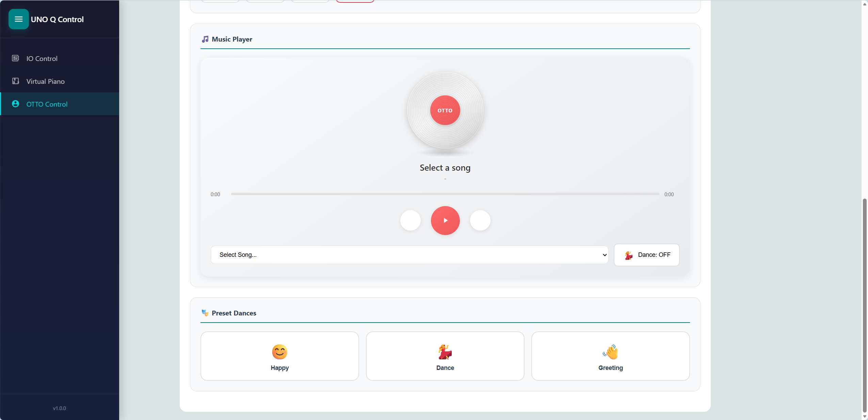
Task: Click the OTTO Control user icon
Action: (15, 104)
